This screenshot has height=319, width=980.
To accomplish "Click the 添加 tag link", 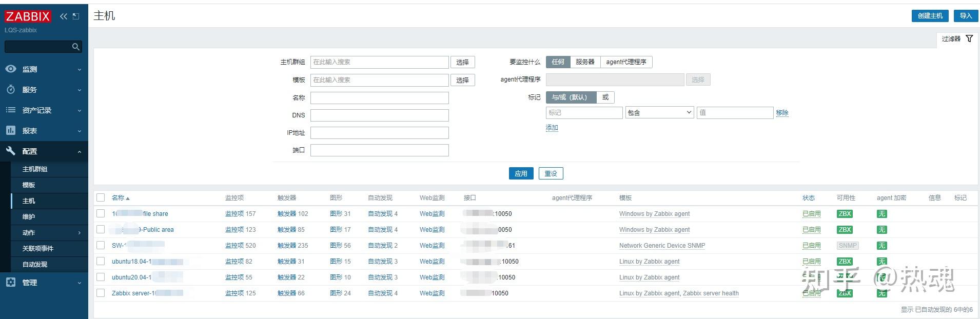I will click(x=552, y=128).
